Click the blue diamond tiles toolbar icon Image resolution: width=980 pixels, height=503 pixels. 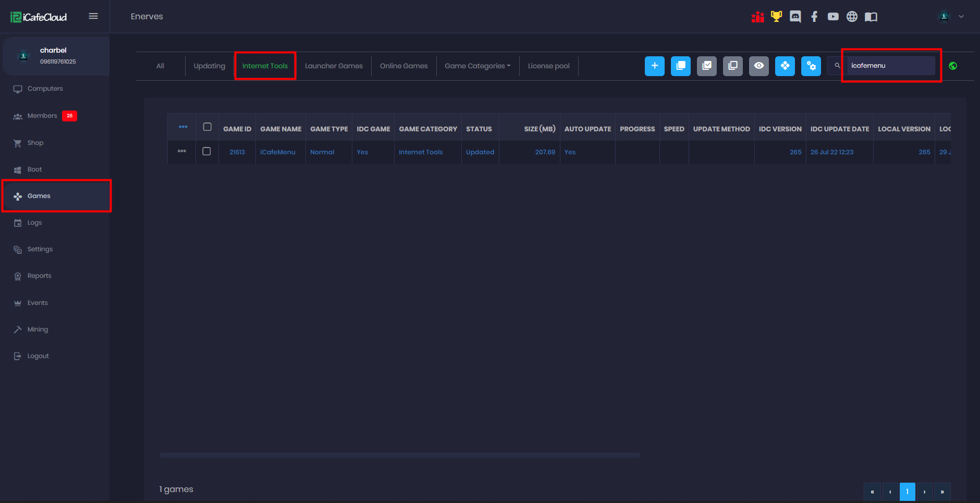785,66
